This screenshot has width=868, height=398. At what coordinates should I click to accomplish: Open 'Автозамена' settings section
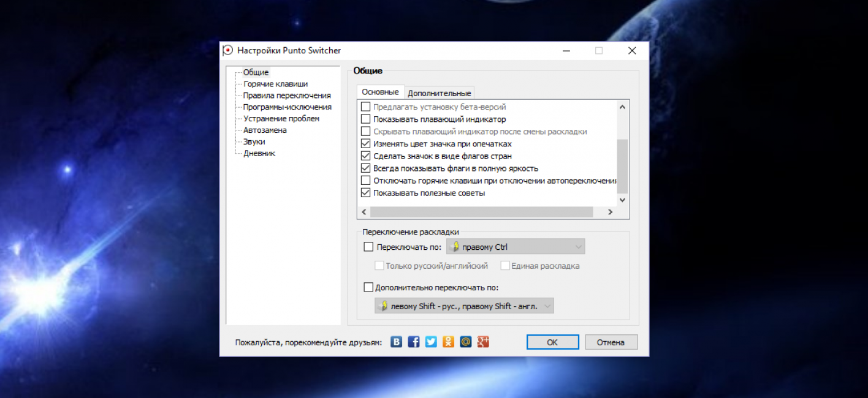pyautogui.click(x=265, y=130)
